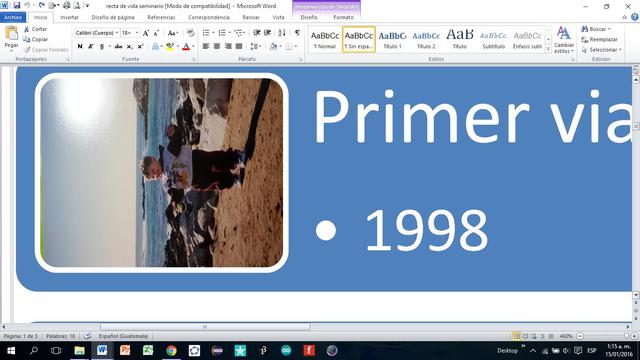The width and height of the screenshot is (640, 360).
Task: Click Reemplazar replace button
Action: [599, 39]
